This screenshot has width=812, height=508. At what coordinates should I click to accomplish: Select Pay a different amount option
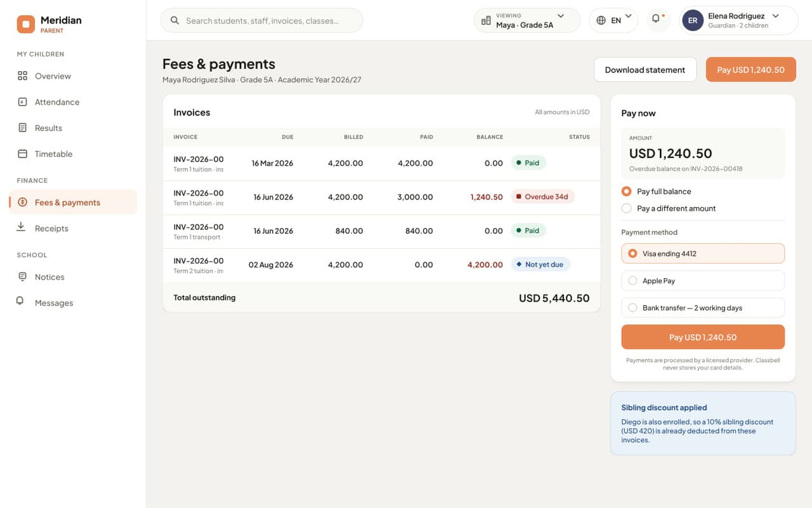click(669, 208)
